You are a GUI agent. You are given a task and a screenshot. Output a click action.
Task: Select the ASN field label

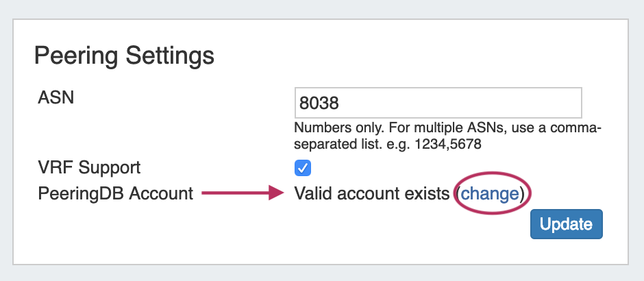(56, 97)
